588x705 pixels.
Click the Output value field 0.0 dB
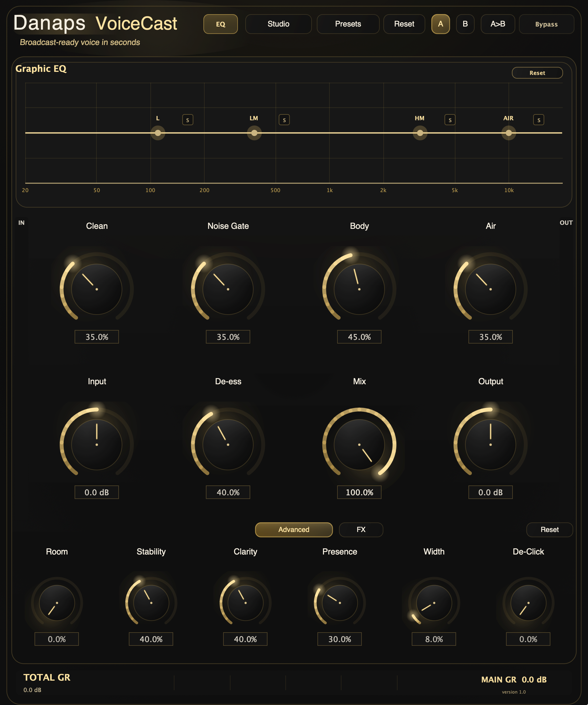pos(490,492)
